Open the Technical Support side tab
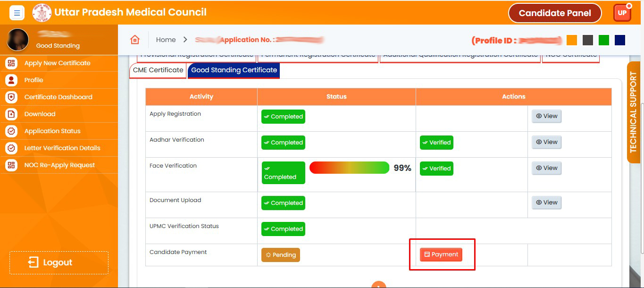Screen dimensions: 644x288 click(x=633, y=112)
